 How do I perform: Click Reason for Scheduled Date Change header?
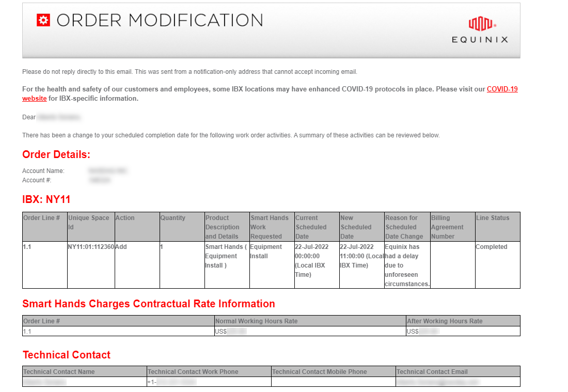(407, 227)
